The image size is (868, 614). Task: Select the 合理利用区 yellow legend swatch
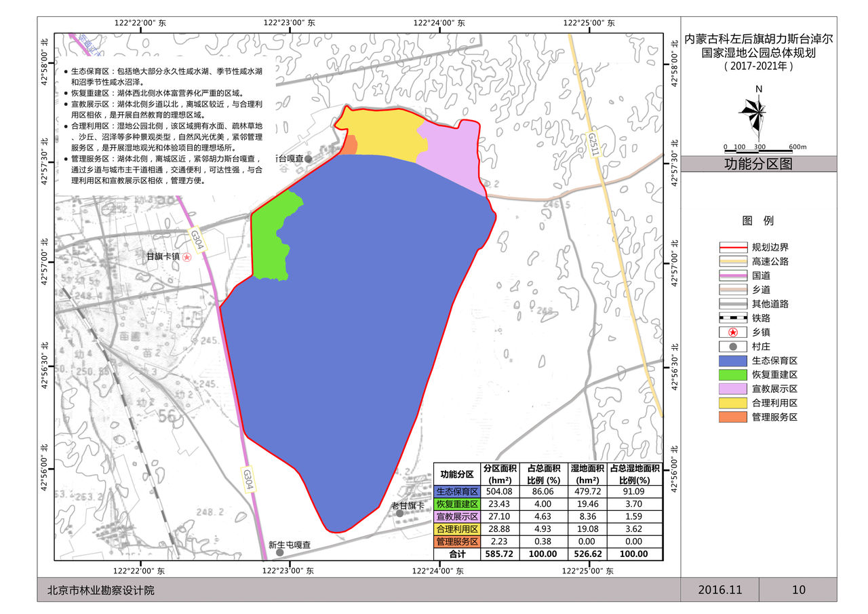733,403
